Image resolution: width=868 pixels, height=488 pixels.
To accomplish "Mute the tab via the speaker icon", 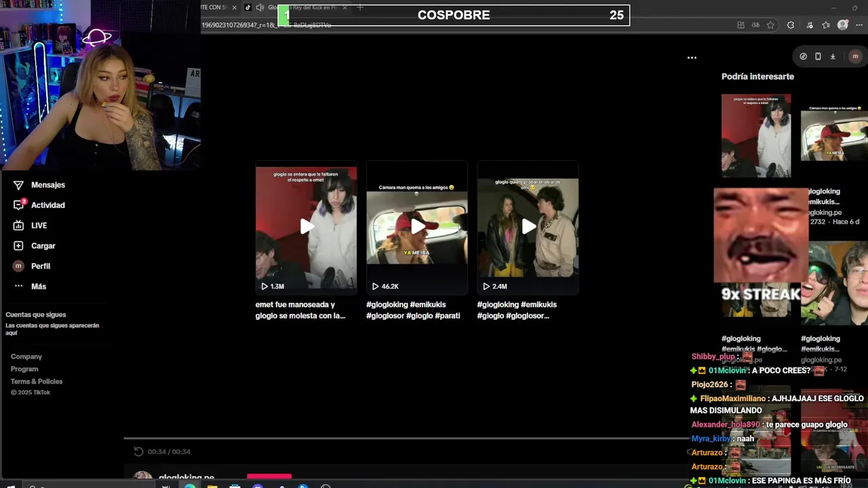I will pyautogui.click(x=260, y=7).
